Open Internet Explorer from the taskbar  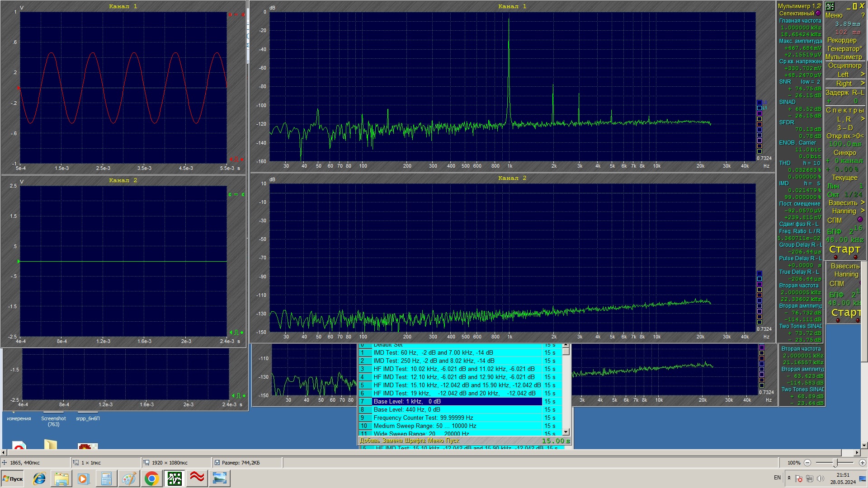click(39, 479)
